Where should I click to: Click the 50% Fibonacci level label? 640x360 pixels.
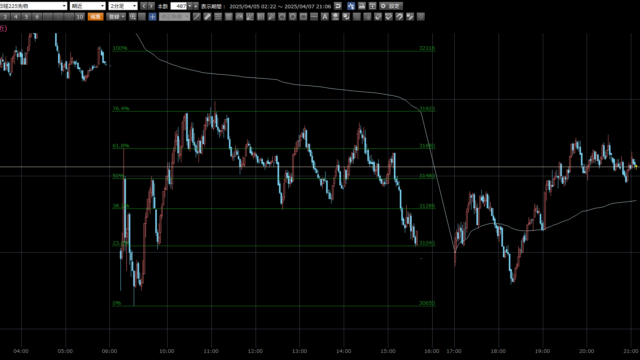pyautogui.click(x=118, y=176)
